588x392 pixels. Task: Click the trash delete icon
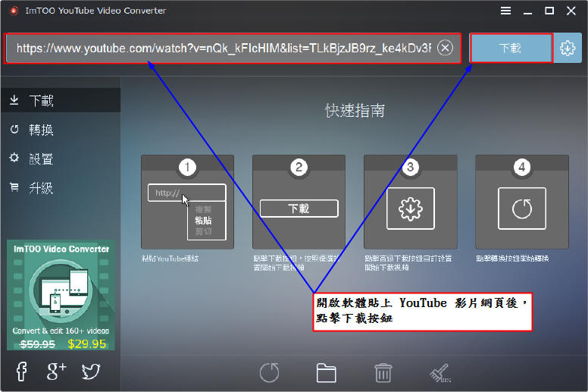(383, 372)
